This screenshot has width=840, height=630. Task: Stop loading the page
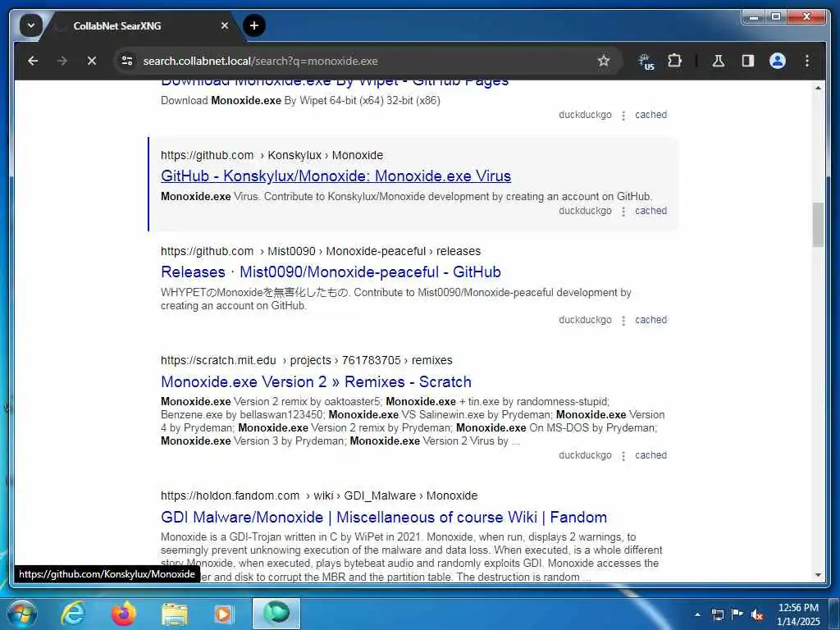coord(92,61)
